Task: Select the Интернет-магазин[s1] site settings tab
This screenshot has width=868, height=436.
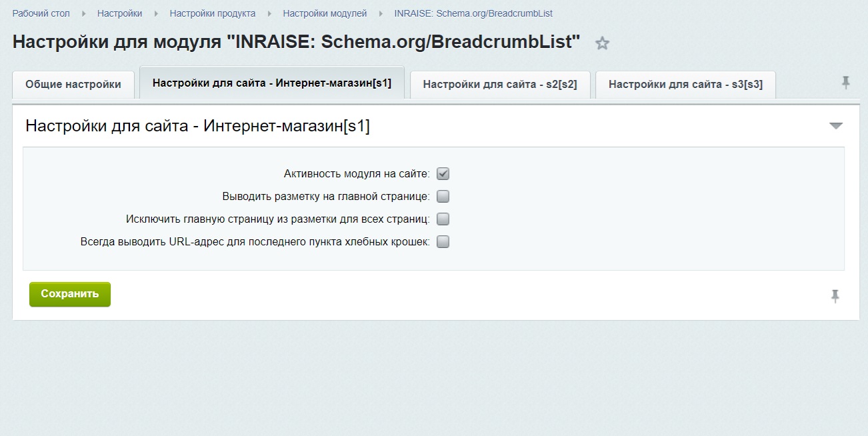Action: click(272, 83)
